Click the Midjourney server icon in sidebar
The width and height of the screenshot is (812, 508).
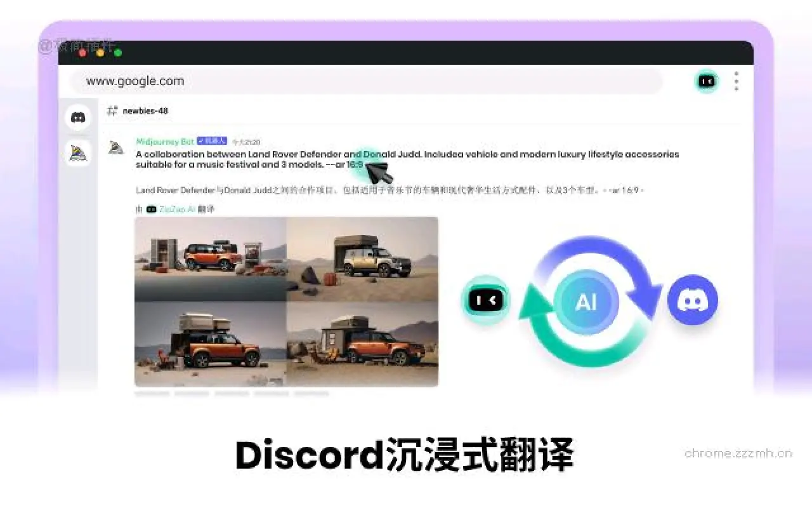[78, 154]
